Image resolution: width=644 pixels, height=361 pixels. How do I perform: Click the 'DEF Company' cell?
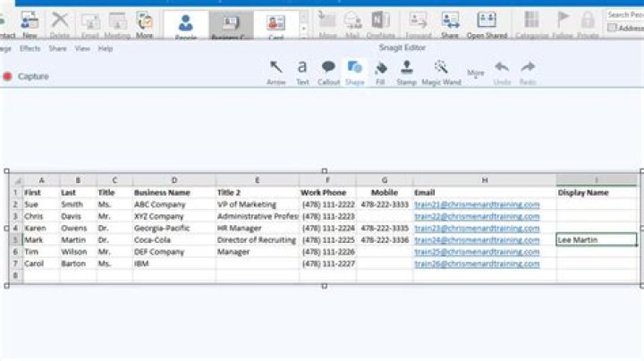174,252
